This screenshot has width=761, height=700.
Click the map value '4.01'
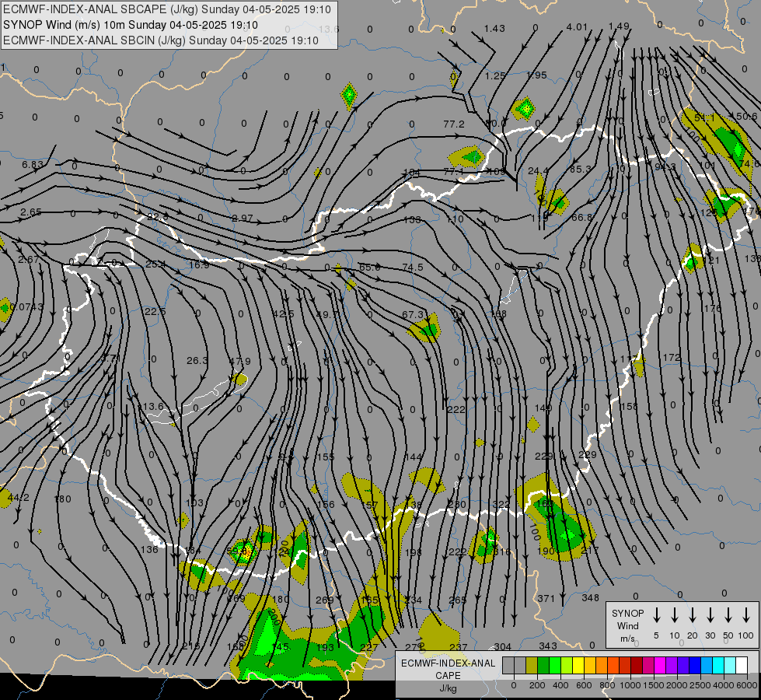point(577,27)
